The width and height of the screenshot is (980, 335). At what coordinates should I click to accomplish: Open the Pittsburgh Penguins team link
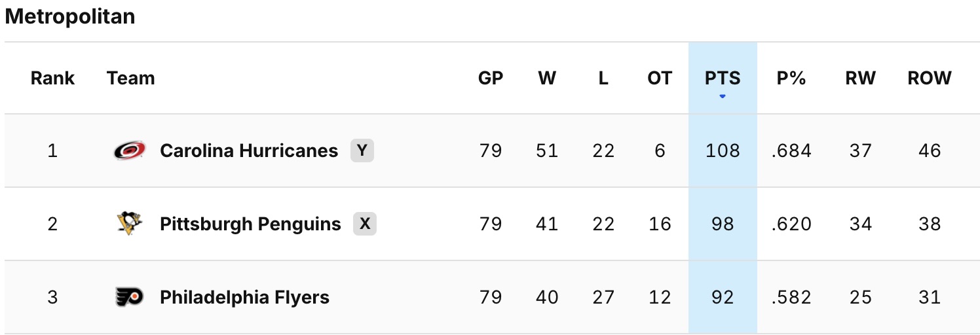250,224
